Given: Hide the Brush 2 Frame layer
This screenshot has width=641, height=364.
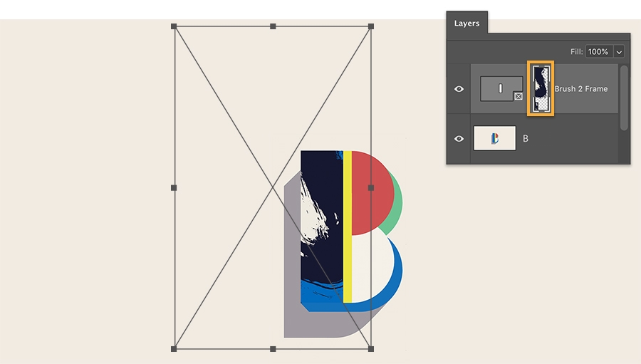Looking at the screenshot, I should 459,89.
